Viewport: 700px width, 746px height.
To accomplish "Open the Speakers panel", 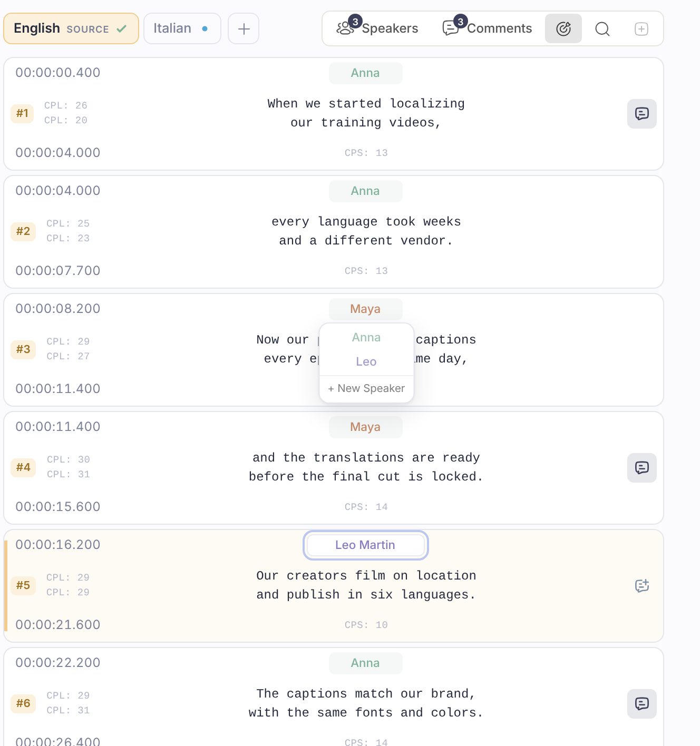I will pos(377,28).
